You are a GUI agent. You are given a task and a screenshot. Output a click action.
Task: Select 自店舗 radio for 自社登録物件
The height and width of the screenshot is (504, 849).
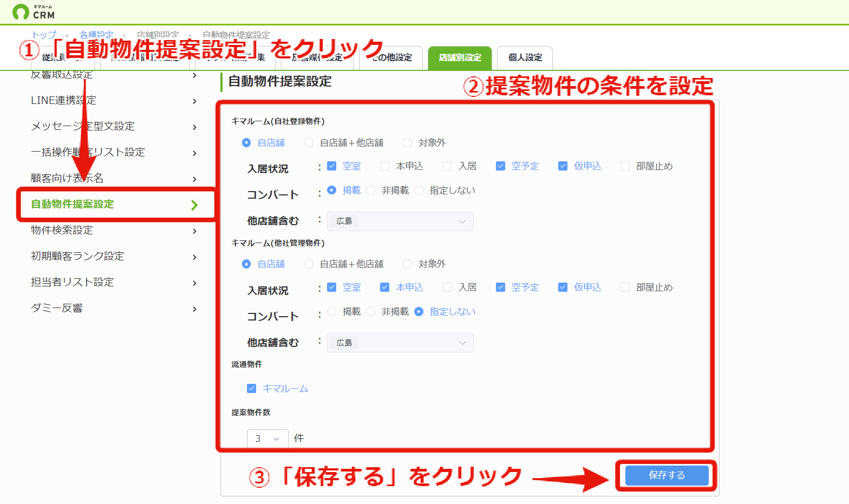pos(246,143)
